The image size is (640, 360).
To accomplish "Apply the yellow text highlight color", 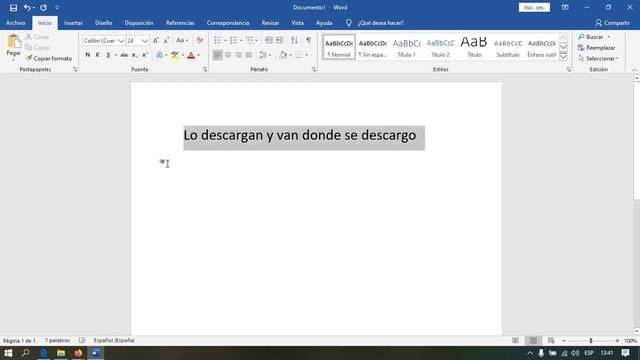I will [x=175, y=55].
